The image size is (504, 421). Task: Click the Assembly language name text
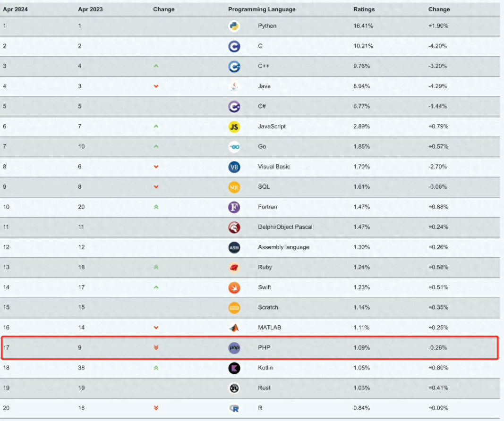point(283,247)
